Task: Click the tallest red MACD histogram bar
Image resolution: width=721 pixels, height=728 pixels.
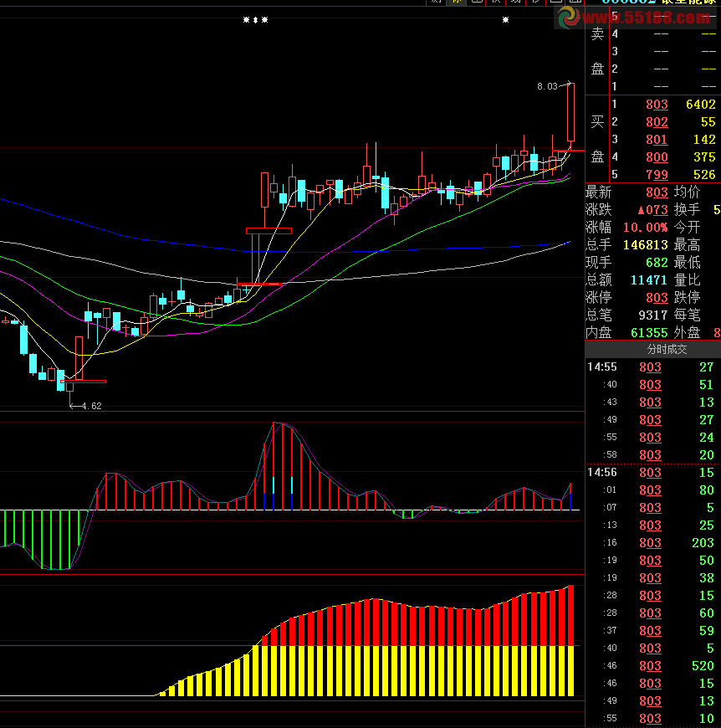Action: pos(274,466)
